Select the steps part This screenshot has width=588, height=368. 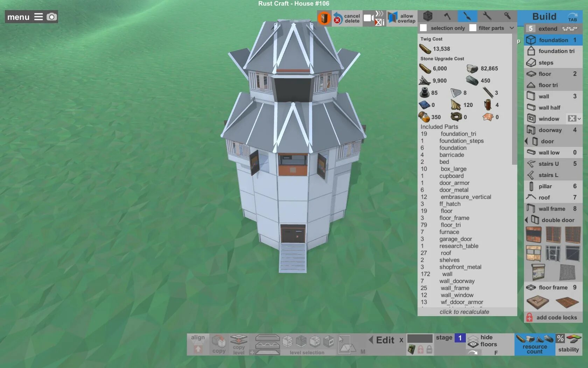pyautogui.click(x=553, y=63)
